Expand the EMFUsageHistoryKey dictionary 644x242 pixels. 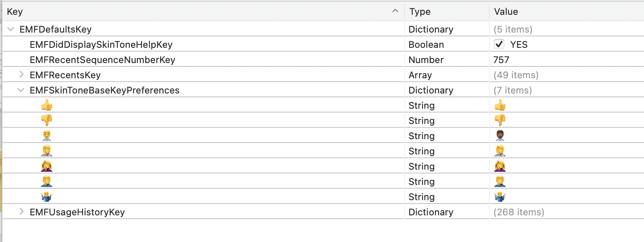pos(22,212)
